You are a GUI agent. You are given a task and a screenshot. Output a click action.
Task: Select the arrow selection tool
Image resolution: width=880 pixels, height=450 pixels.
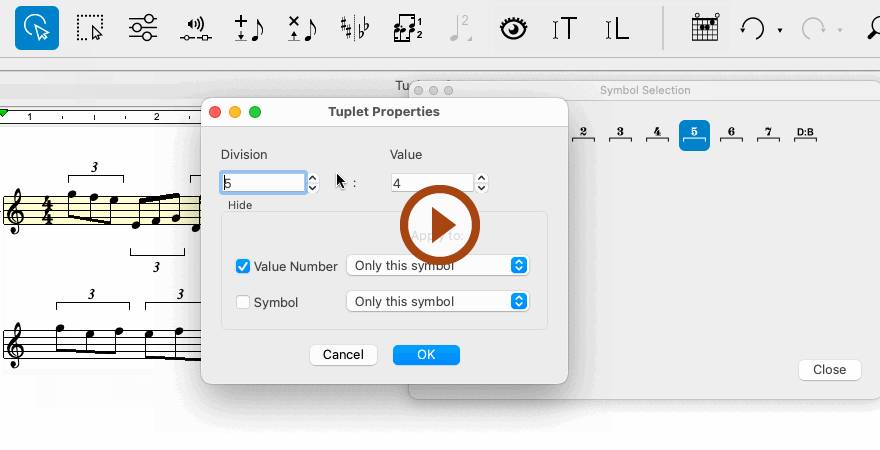(37, 28)
